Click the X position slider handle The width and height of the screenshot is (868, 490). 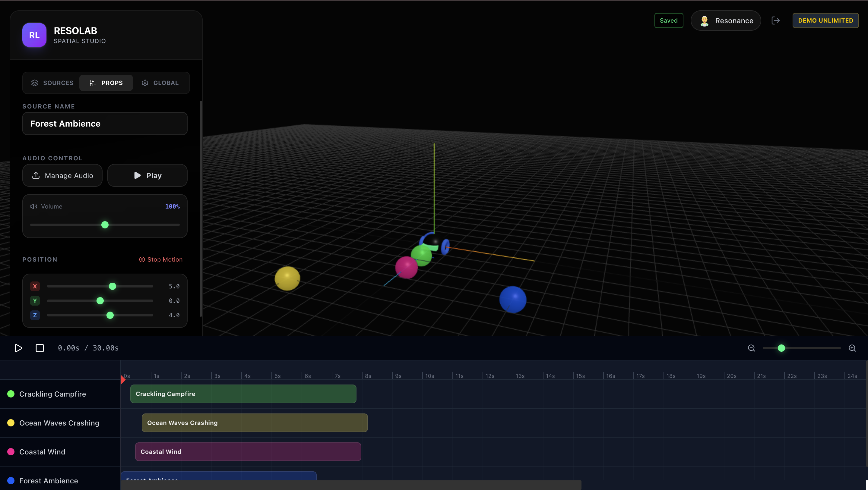[x=112, y=286]
